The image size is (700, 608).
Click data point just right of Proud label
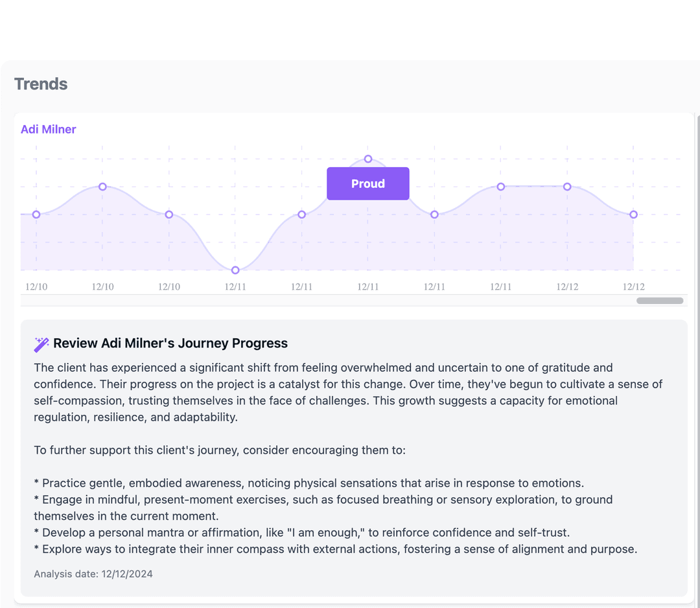[x=434, y=215]
